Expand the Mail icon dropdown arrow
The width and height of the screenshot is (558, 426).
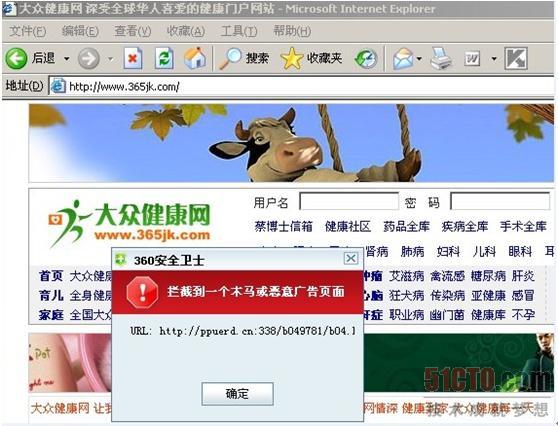419,58
